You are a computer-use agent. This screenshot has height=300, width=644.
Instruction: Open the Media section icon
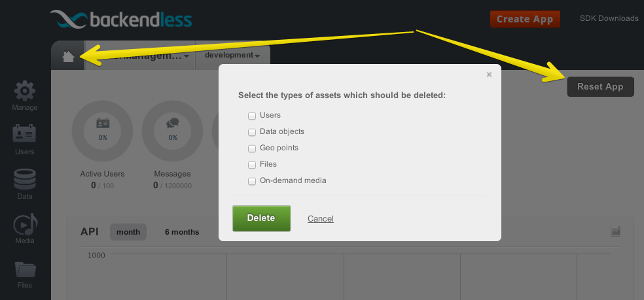click(25, 224)
